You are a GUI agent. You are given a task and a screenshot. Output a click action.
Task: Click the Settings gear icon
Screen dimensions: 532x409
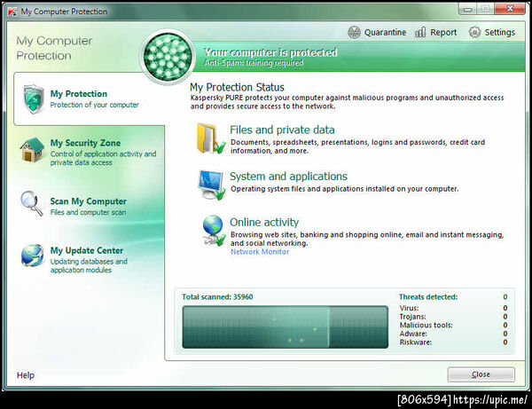point(474,32)
